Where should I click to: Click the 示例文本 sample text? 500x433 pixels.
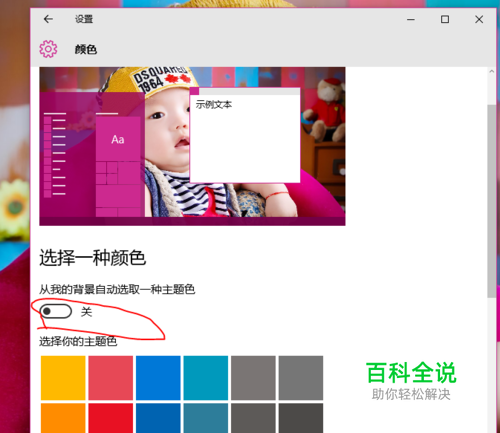coord(214,105)
